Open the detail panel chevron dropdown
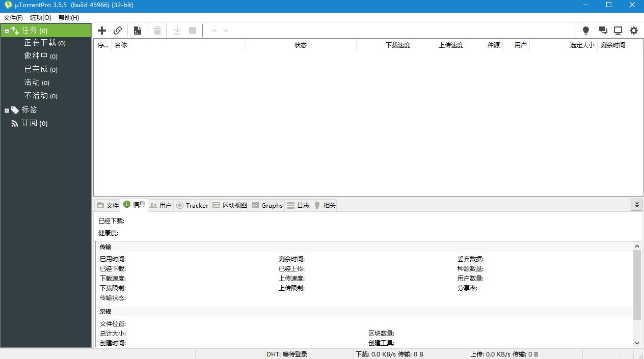Screen dimensions: 644x359 tap(636, 204)
